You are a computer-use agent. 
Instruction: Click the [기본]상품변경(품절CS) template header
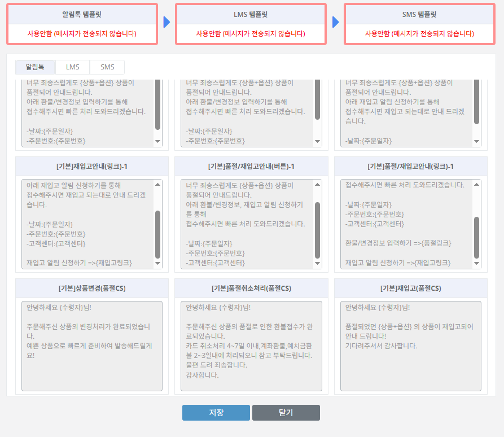click(x=91, y=289)
